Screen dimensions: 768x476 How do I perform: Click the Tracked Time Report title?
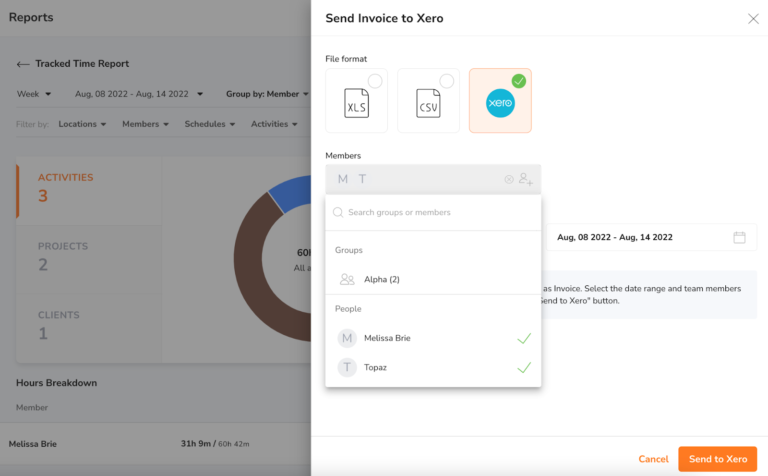(x=82, y=64)
